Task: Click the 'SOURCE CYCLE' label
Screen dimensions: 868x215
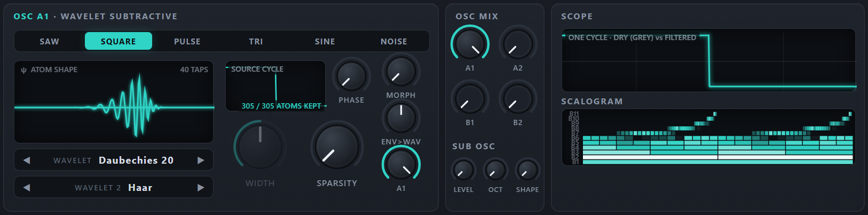Action: tap(257, 69)
